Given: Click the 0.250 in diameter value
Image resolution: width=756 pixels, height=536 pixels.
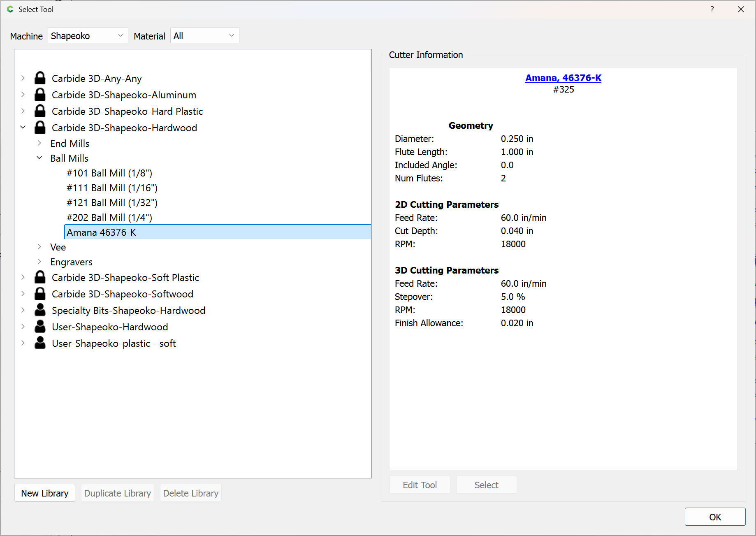Looking at the screenshot, I should 517,139.
